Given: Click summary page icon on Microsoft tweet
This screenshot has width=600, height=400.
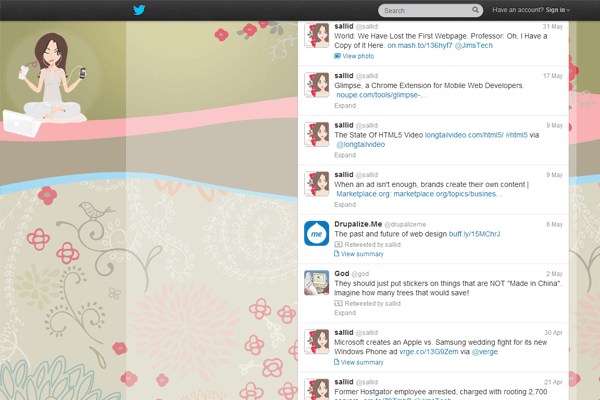Looking at the screenshot, I should point(336,362).
